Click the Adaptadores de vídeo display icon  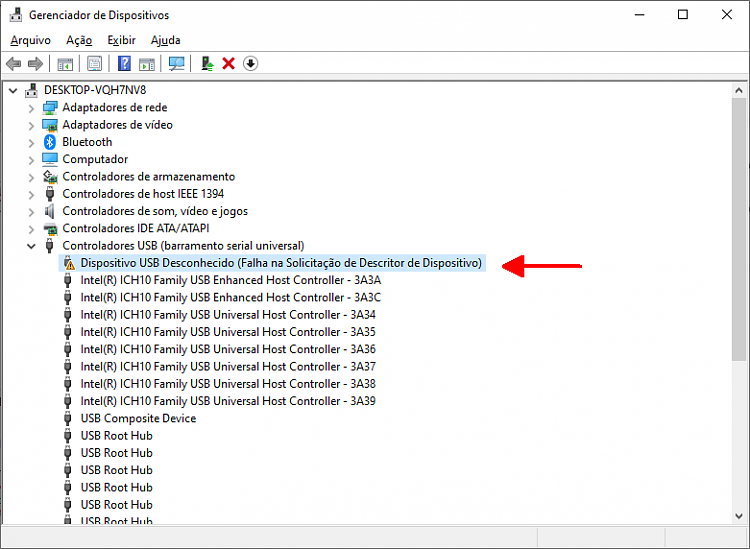click(x=50, y=125)
